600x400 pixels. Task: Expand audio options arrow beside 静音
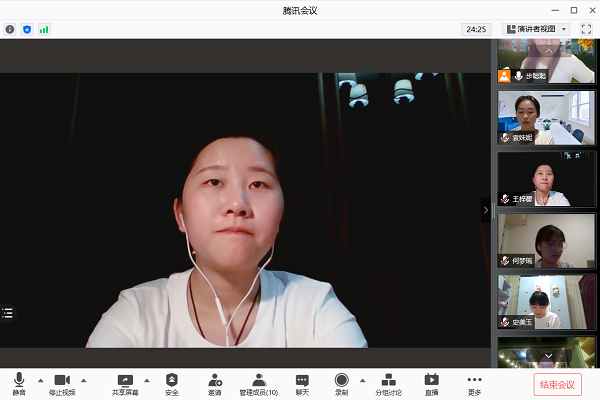point(40,380)
